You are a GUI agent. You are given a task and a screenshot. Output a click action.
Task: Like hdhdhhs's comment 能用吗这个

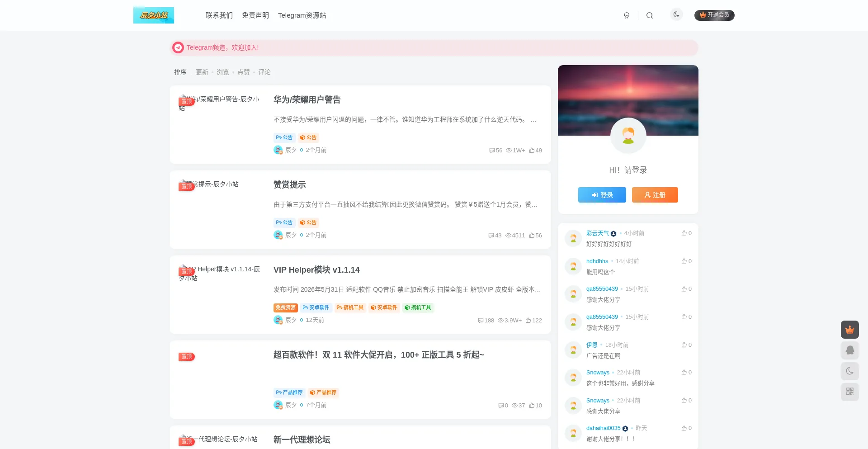(x=687, y=261)
